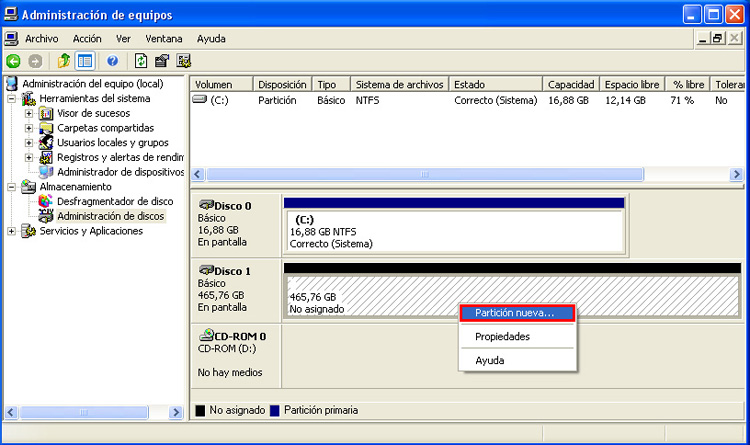Image resolution: width=750 pixels, height=445 pixels.
Task: Click the Servicios y Aplicaciones icon
Action: point(28,231)
